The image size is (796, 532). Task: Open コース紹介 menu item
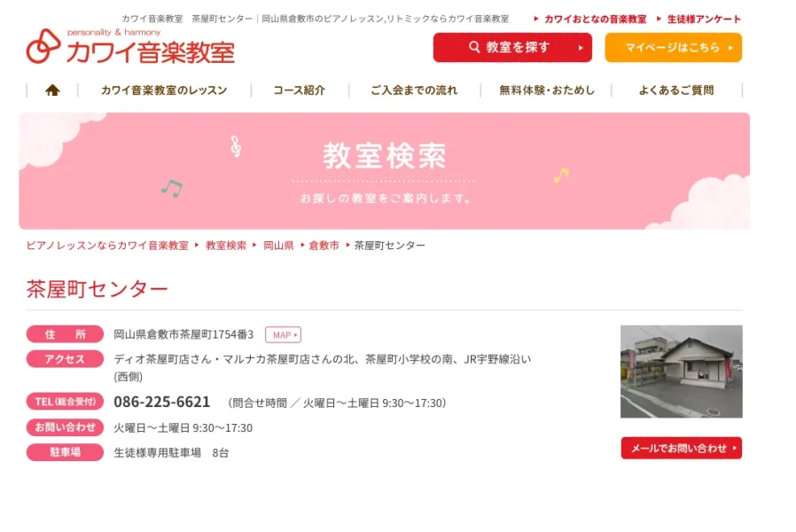[x=300, y=90]
